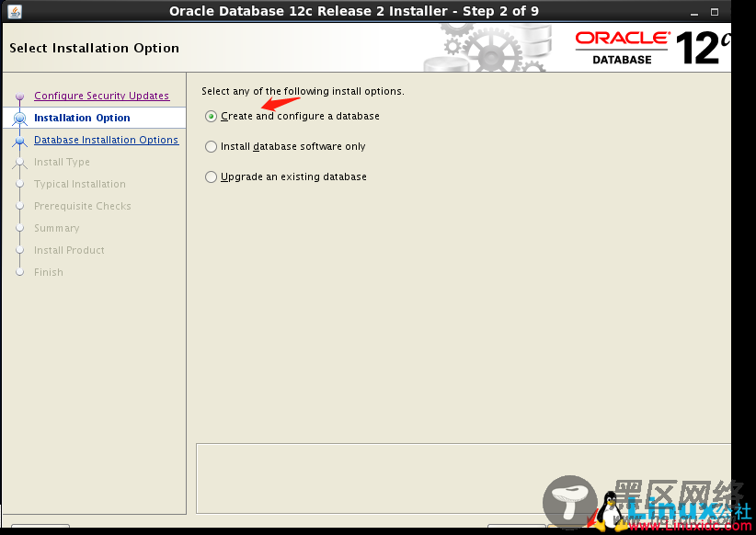Click the Installation Option step marker icon
The height and width of the screenshot is (535, 756).
point(19,118)
